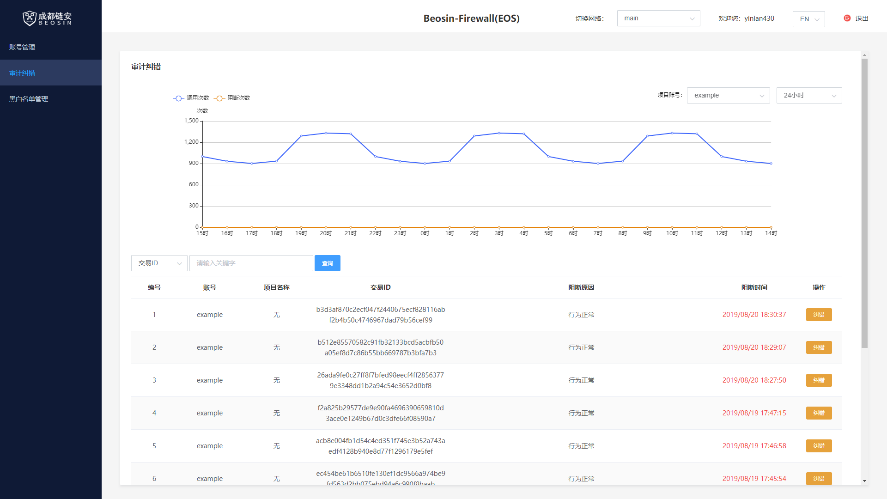Click the logout text link
This screenshot has height=499, width=887.
pos(862,19)
